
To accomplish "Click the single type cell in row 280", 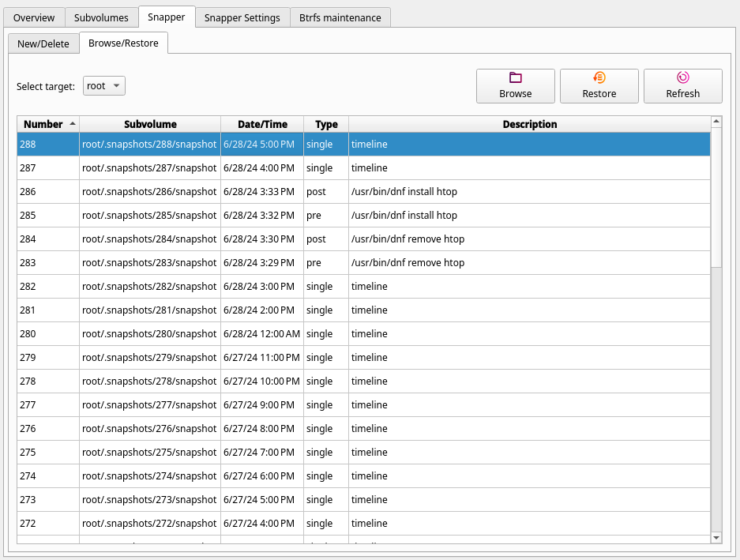I will click(x=326, y=334).
